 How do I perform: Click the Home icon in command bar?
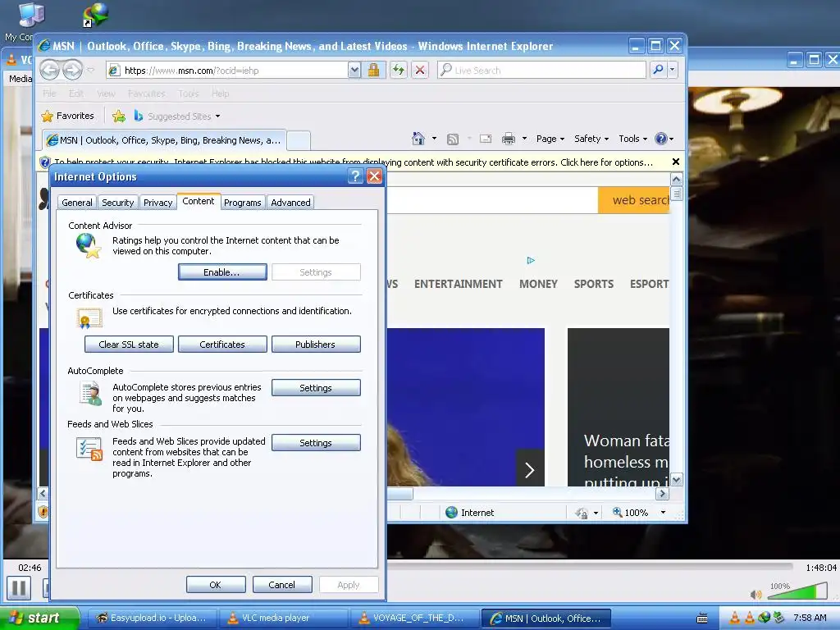tap(418, 139)
